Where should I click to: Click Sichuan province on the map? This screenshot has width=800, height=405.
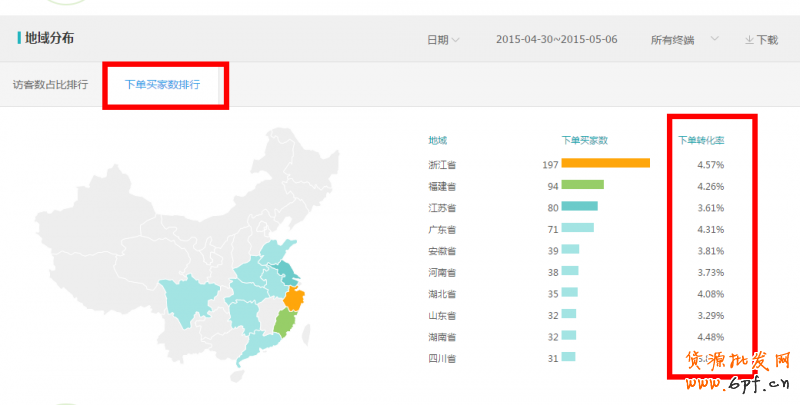(183, 300)
